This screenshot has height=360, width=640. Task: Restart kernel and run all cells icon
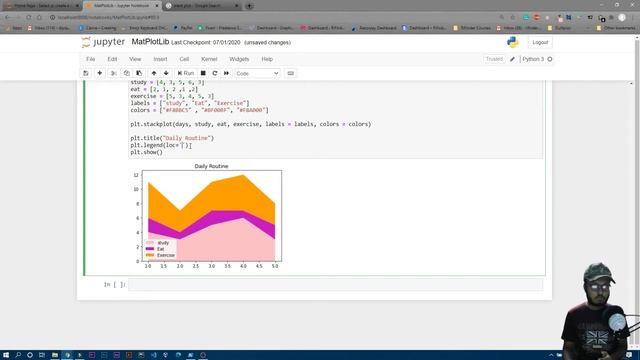pos(227,73)
